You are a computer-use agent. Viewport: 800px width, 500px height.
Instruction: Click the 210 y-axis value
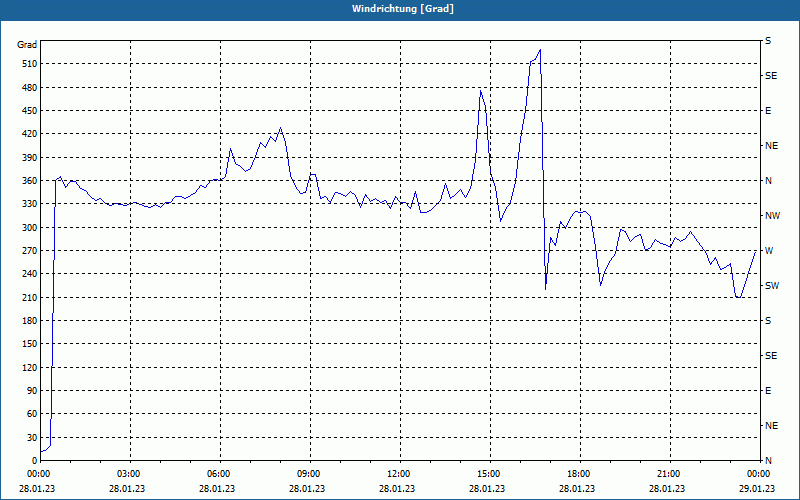point(30,297)
